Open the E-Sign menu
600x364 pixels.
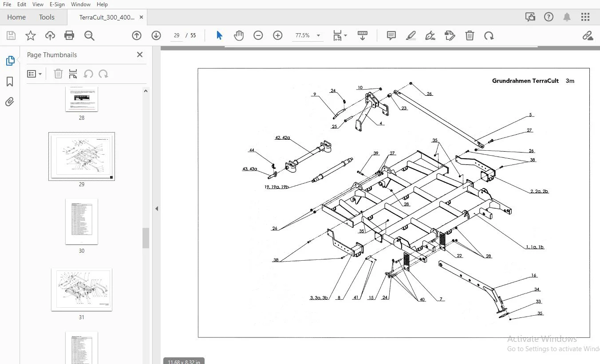(x=57, y=4)
